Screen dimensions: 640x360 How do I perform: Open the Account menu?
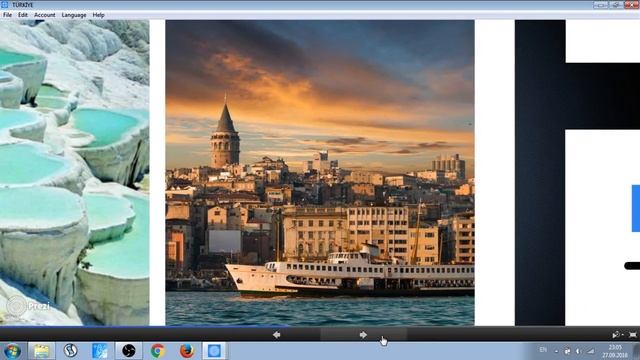pyautogui.click(x=44, y=15)
